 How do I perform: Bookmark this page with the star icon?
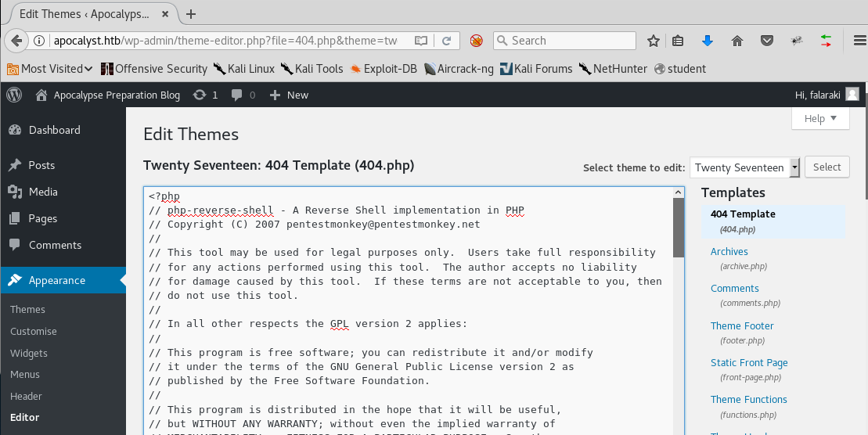coord(654,41)
